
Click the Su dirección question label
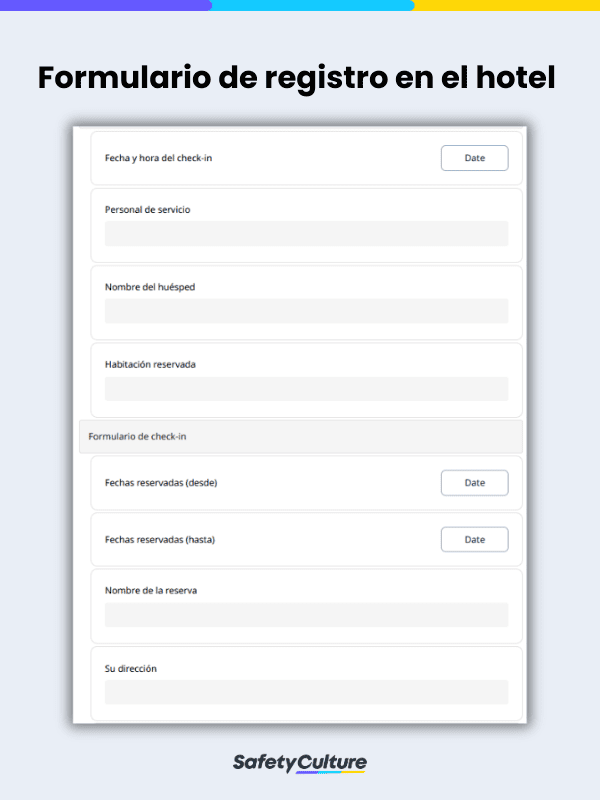coord(129,668)
